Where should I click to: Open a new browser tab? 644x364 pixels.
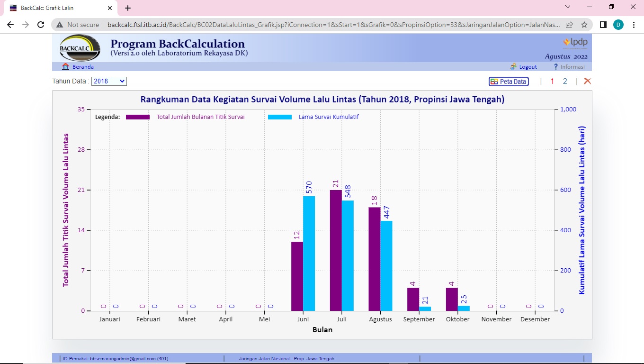tap(128, 8)
